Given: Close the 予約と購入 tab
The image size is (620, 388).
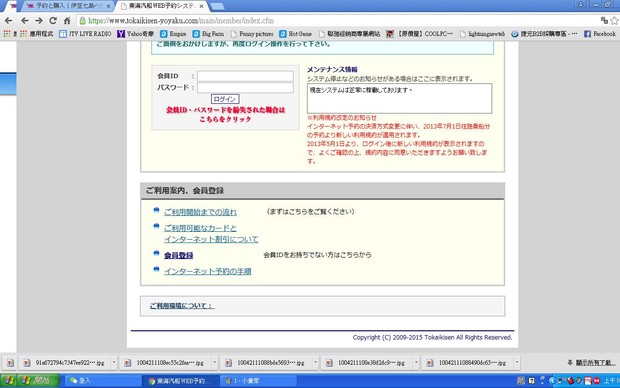Looking at the screenshot, I should pyautogui.click(x=108, y=6).
